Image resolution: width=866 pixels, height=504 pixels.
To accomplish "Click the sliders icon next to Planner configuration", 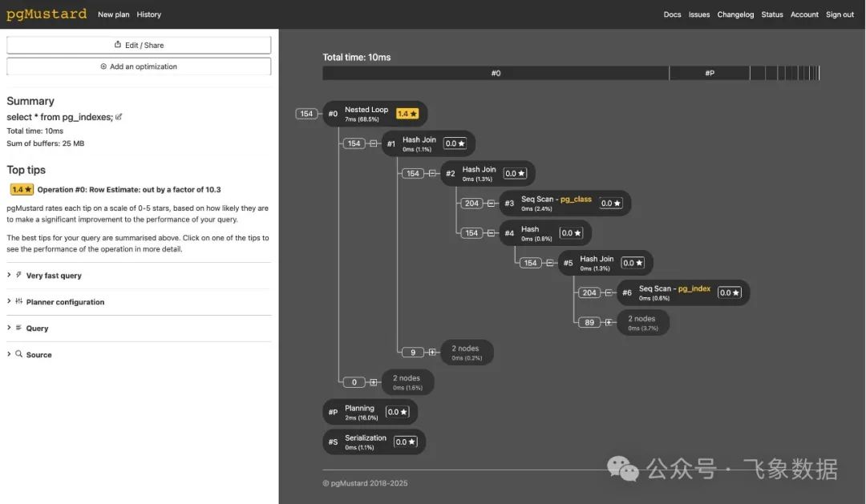I will pyautogui.click(x=18, y=301).
